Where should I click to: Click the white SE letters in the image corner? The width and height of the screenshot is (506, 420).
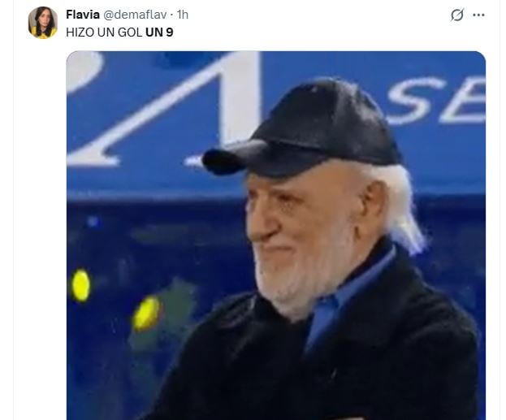[x=437, y=100]
